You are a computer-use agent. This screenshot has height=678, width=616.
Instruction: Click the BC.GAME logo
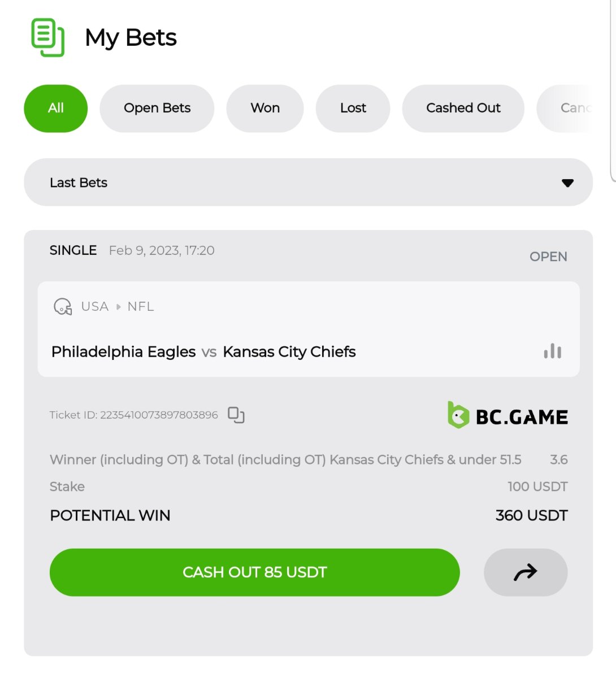point(507,416)
